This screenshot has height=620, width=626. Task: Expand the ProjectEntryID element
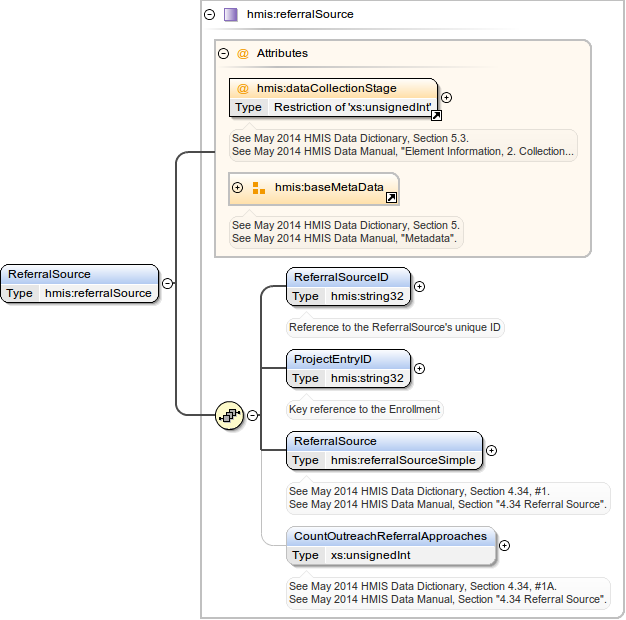click(419, 368)
